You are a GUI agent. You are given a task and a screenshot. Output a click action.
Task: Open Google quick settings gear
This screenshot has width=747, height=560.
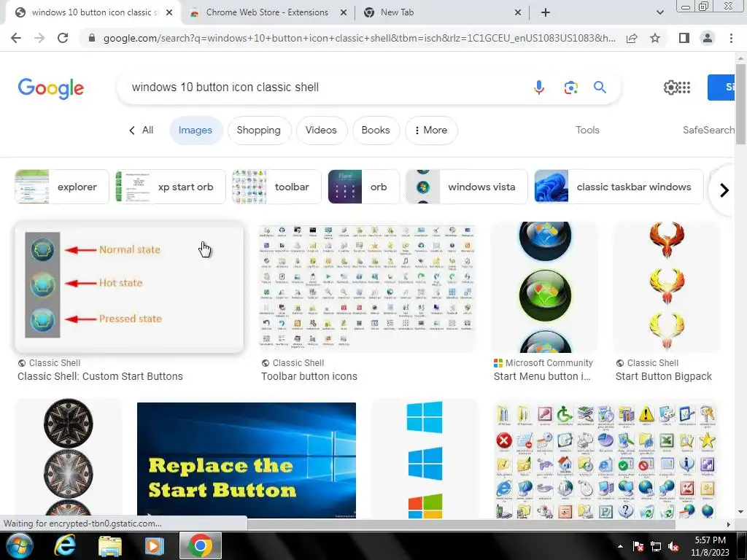point(670,87)
